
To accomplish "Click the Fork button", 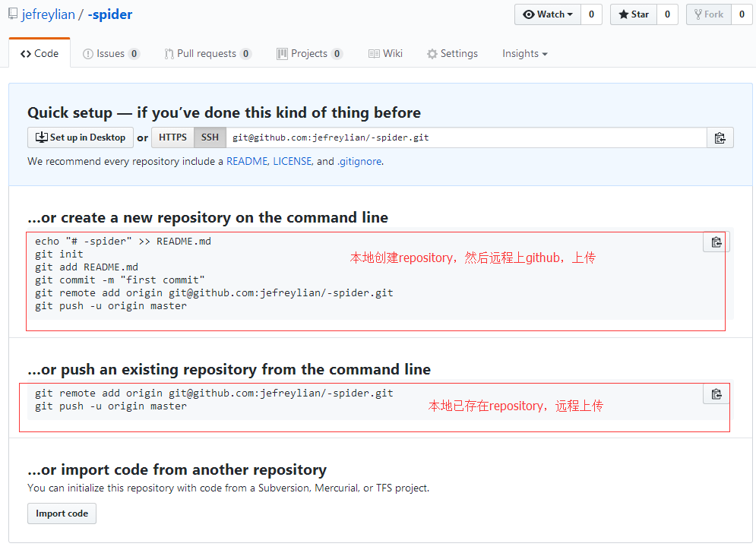I will 709,14.
